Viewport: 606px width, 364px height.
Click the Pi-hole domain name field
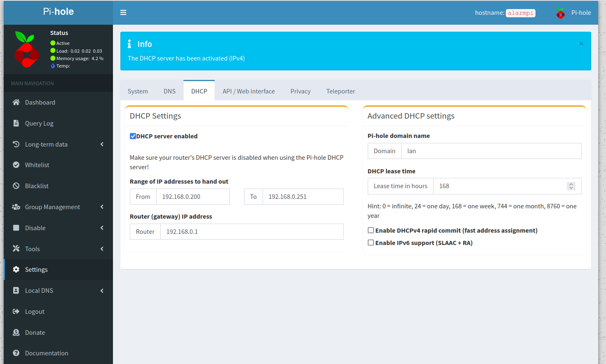pos(491,151)
